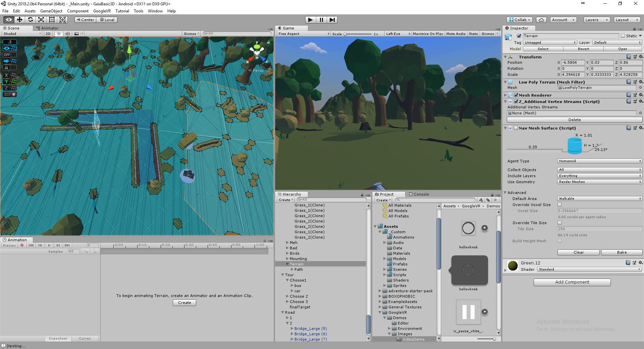Open the Layers dropdown
Screen dimensions: 644x349
coord(596,20)
